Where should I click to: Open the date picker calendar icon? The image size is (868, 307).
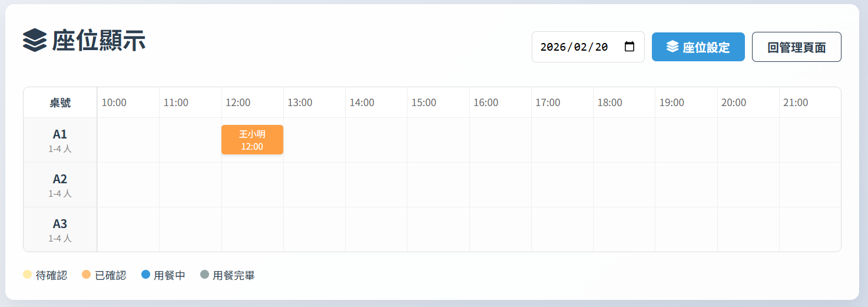(x=630, y=47)
